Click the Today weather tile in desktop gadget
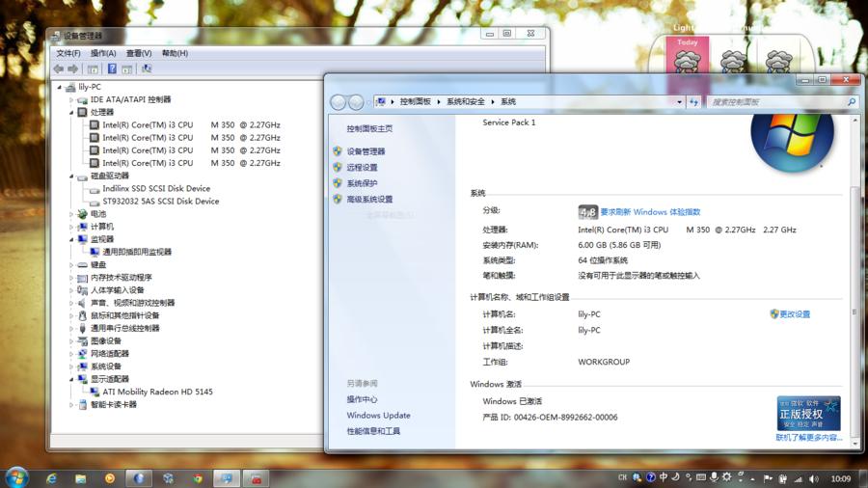 (x=688, y=55)
